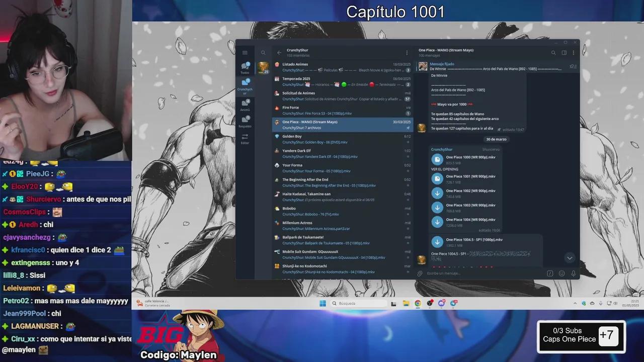The image size is (644, 362).
Task: Open the One Piece chat three-dot menu
Action: click(x=574, y=53)
